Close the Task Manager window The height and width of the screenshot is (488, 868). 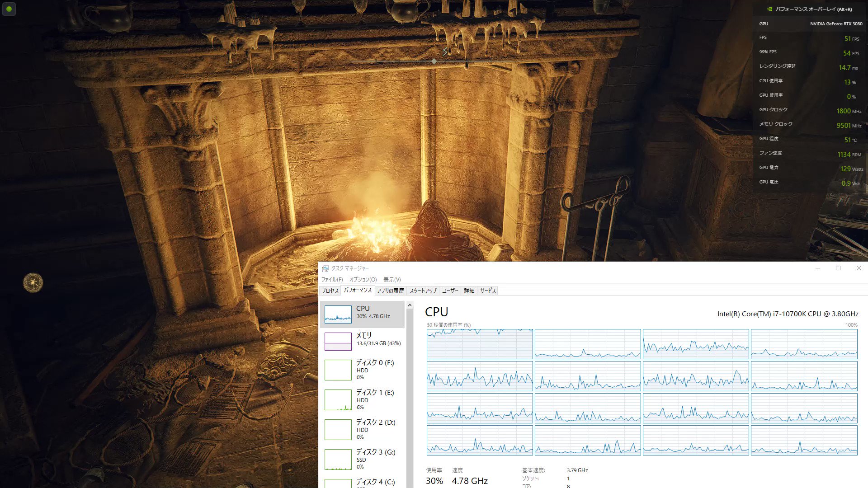click(859, 268)
